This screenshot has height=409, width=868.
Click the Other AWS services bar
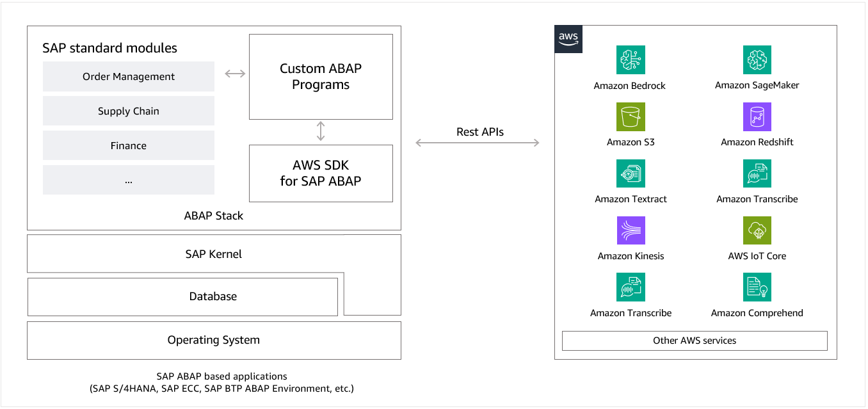click(695, 341)
